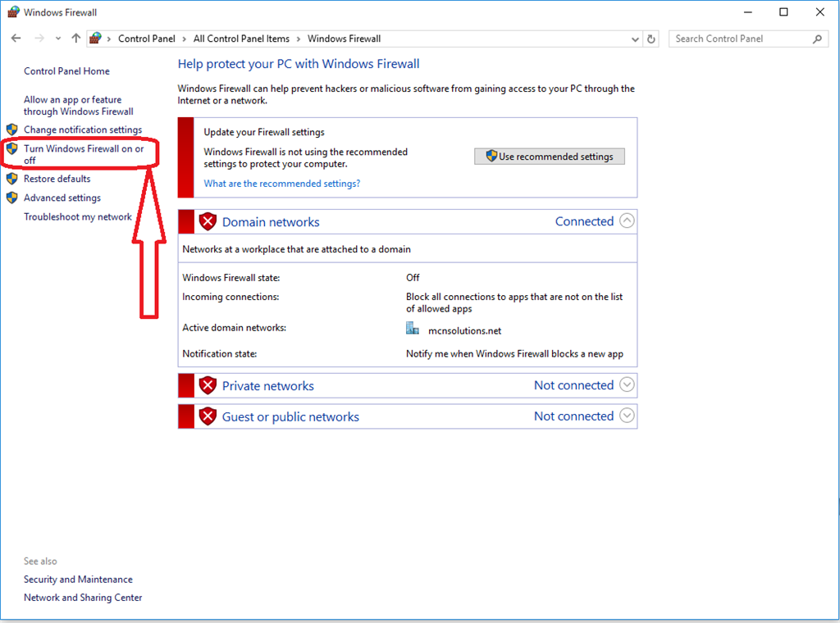Screen dimensions: 840x623
Task: Click red shield for Guest or public networks
Action: (x=208, y=416)
